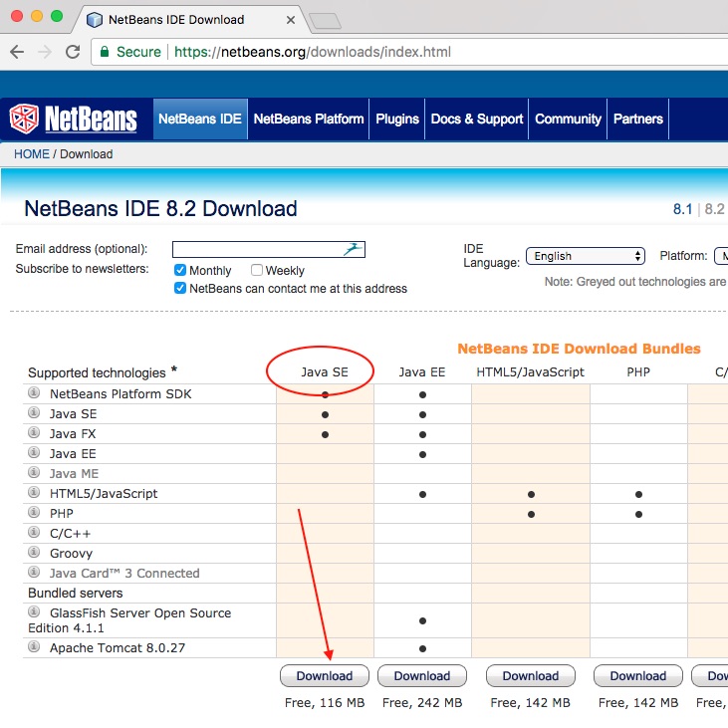Open the IDE Language dropdown
This screenshot has width=728, height=728.
point(585,256)
